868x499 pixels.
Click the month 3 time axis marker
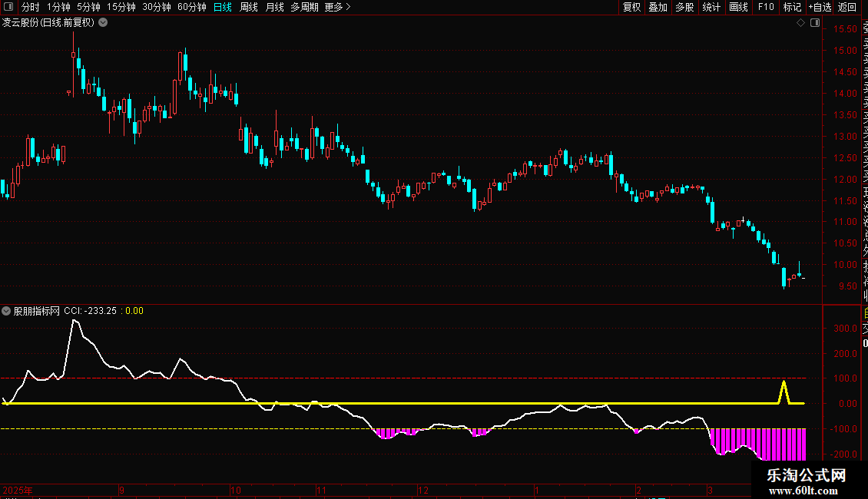(x=711, y=490)
